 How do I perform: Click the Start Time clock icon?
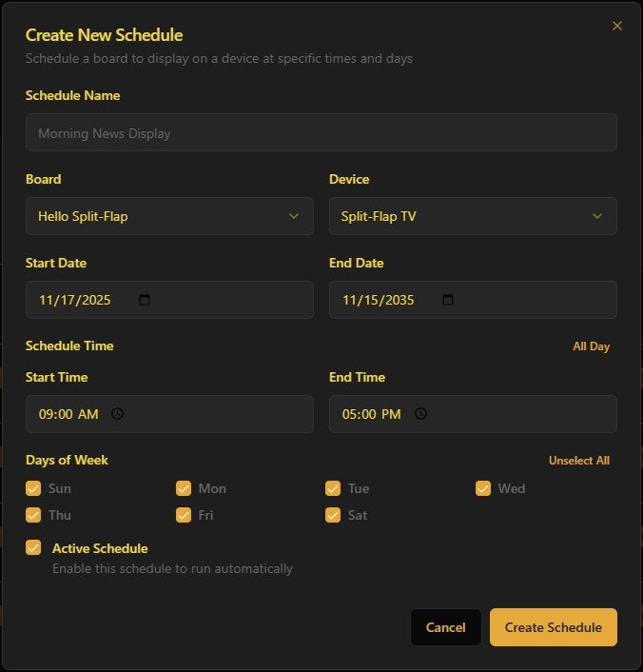(118, 414)
